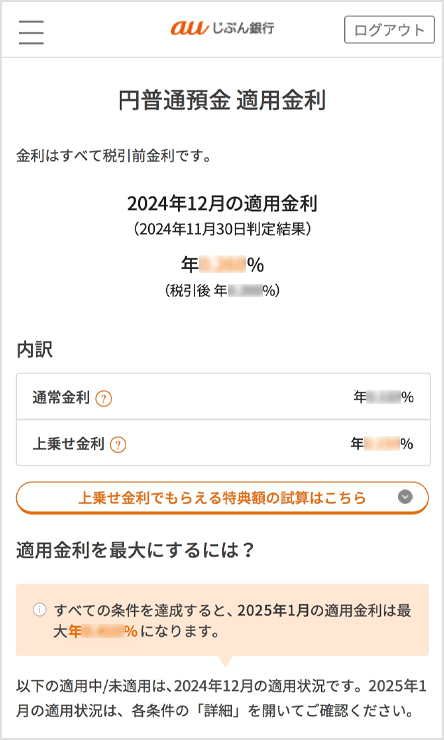Click the 内訳 section heading

pos(34,351)
